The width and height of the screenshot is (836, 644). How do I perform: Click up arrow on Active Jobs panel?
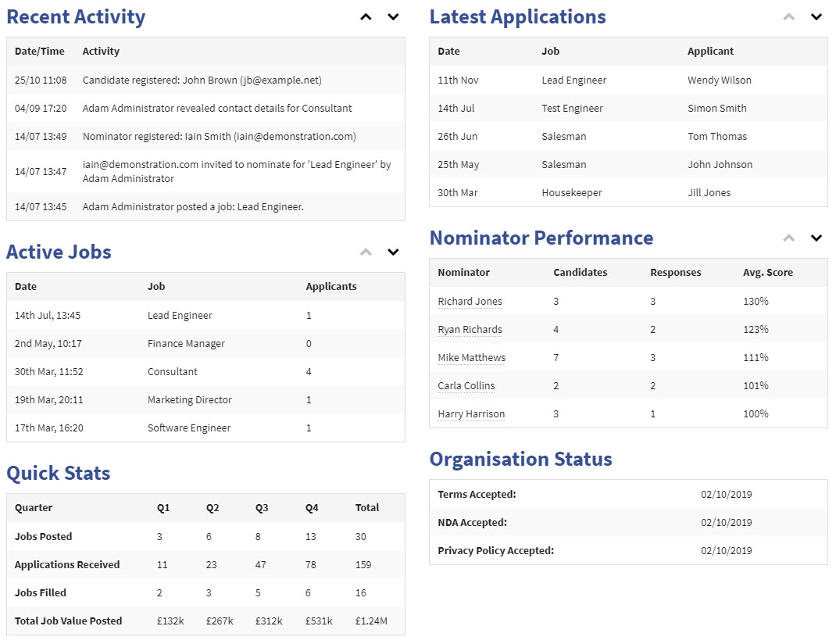pyautogui.click(x=366, y=252)
